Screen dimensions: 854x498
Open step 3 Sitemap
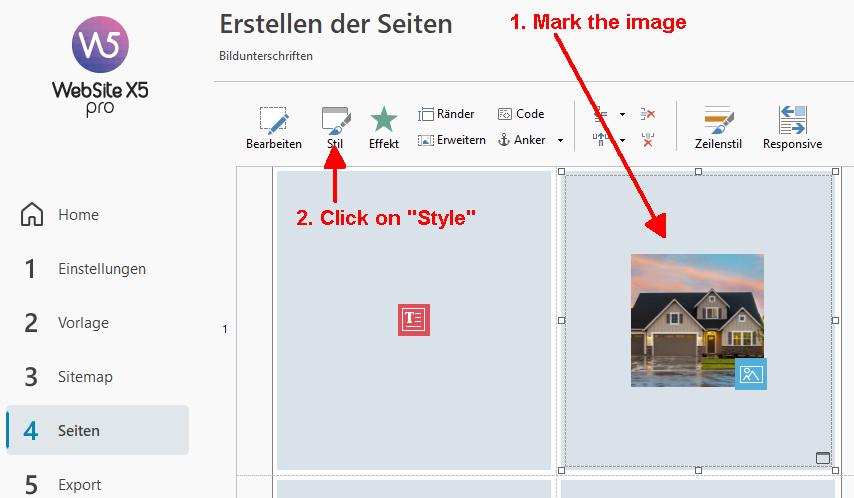pyautogui.click(x=85, y=377)
